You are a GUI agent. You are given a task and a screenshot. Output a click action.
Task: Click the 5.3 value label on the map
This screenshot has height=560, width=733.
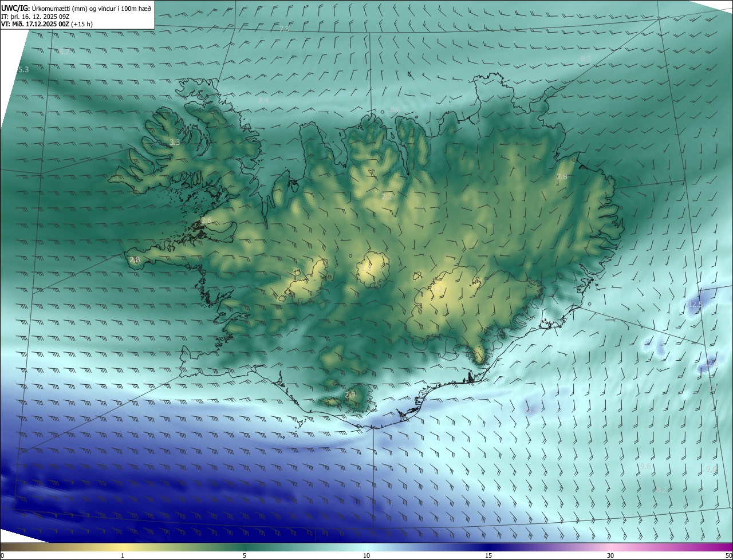23,69
